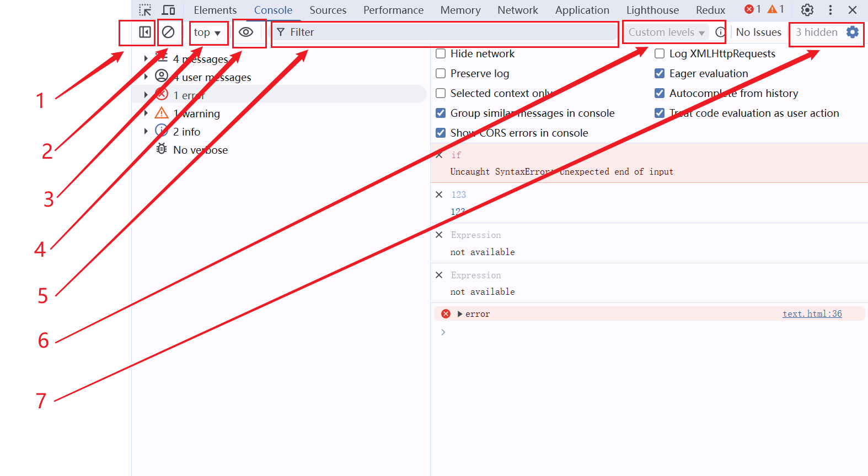Toggle the device toolbar icon
This screenshot has height=476, width=868.
(x=168, y=10)
